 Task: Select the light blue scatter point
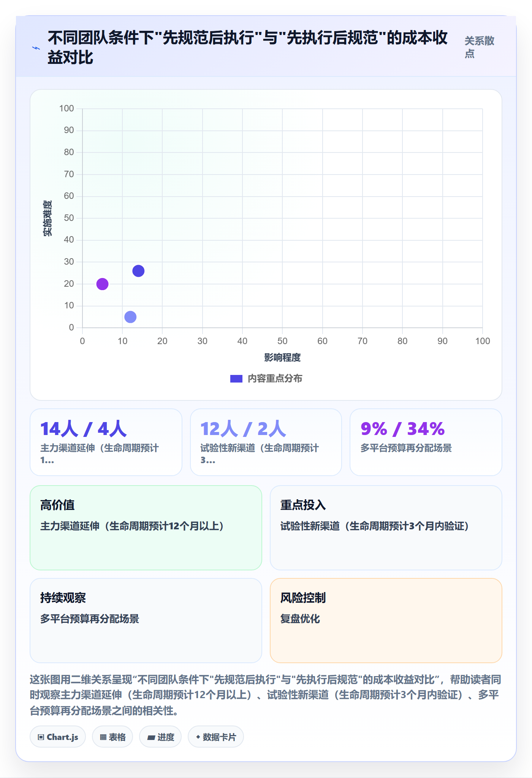point(130,317)
